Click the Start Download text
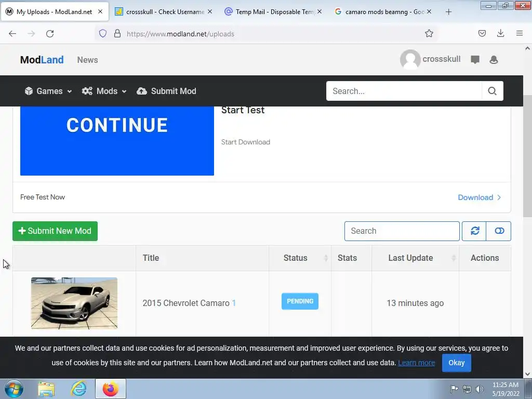The width and height of the screenshot is (532, 399). coord(246,142)
